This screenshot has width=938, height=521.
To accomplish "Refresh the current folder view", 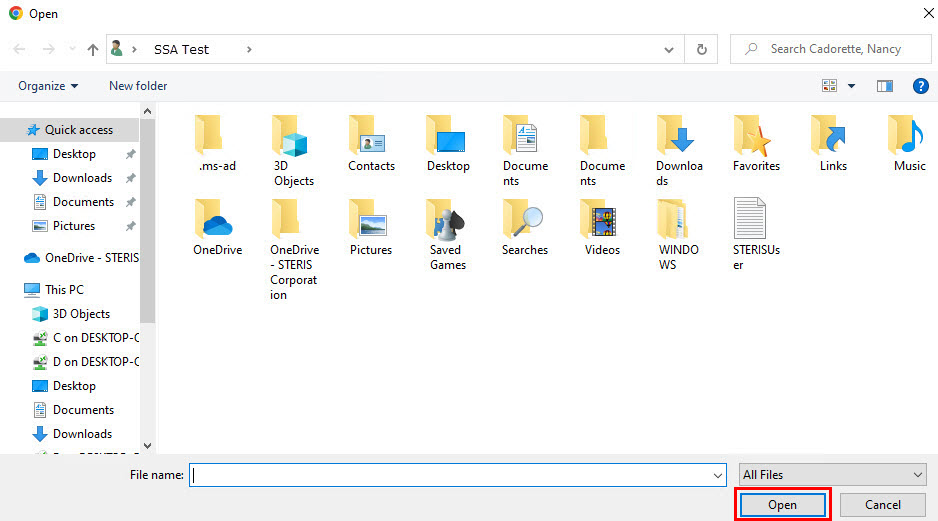I will 702,49.
